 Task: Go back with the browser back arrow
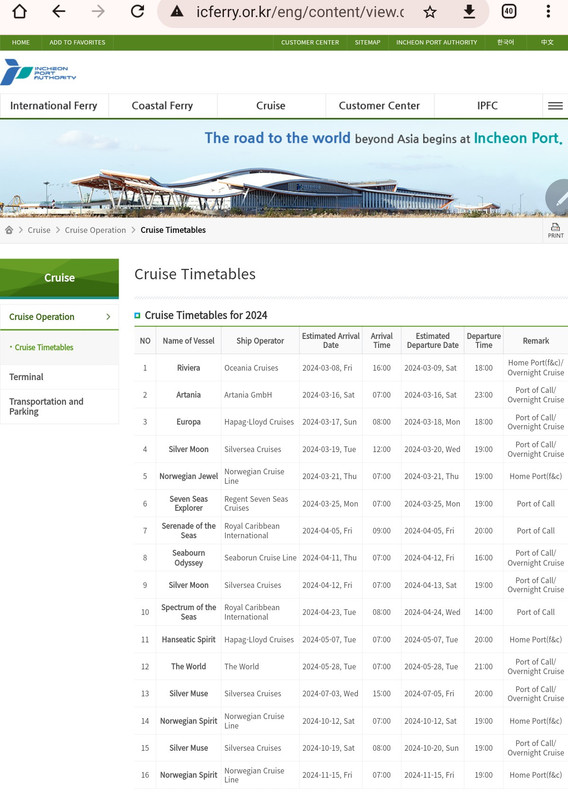click(x=59, y=11)
